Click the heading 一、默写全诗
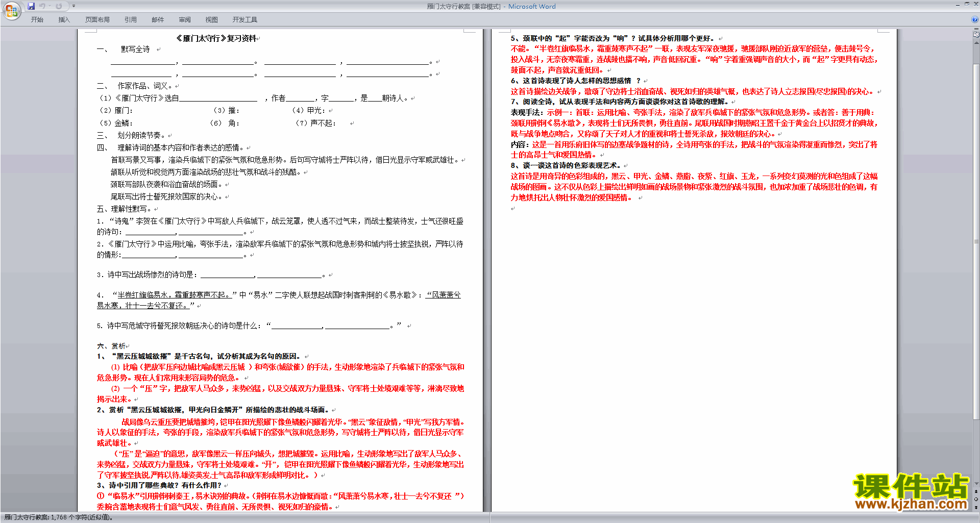Screen dimensions: 980x523 123,49
